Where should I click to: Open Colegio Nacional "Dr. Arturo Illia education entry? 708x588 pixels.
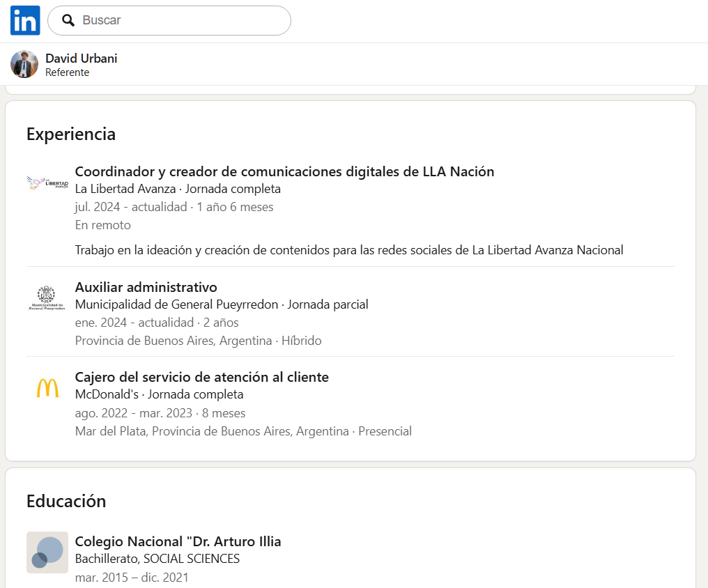coord(178,541)
